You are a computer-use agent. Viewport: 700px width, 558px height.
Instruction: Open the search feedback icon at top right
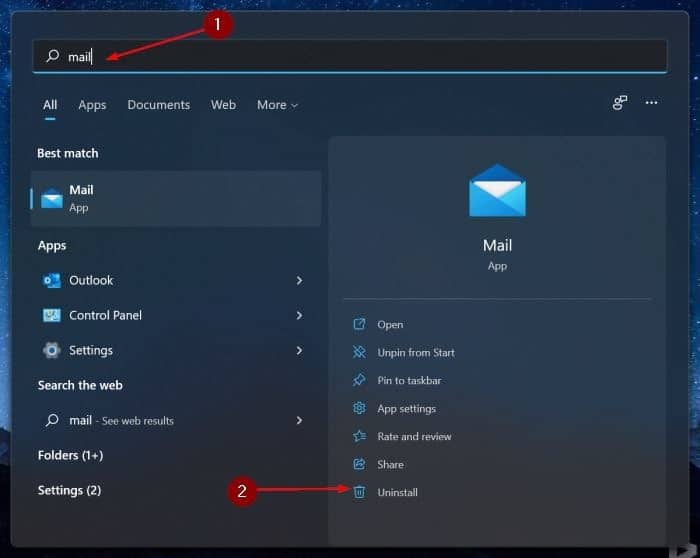(620, 103)
